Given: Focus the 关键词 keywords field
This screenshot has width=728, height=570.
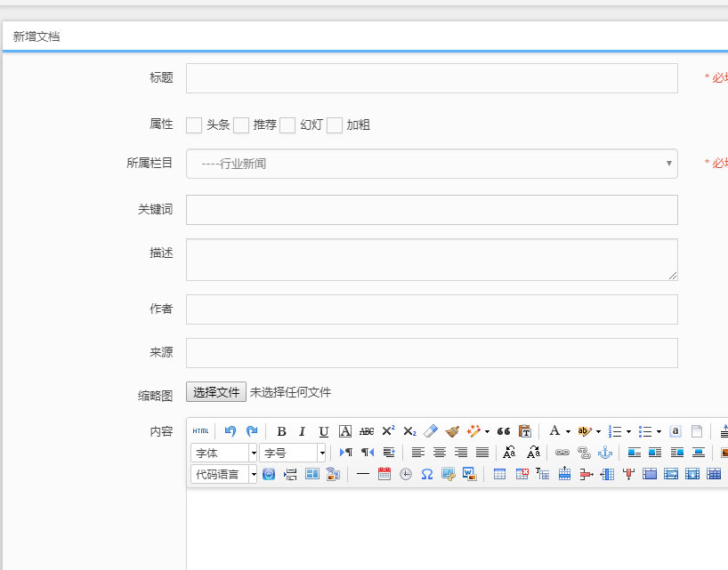Looking at the screenshot, I should coord(432,210).
